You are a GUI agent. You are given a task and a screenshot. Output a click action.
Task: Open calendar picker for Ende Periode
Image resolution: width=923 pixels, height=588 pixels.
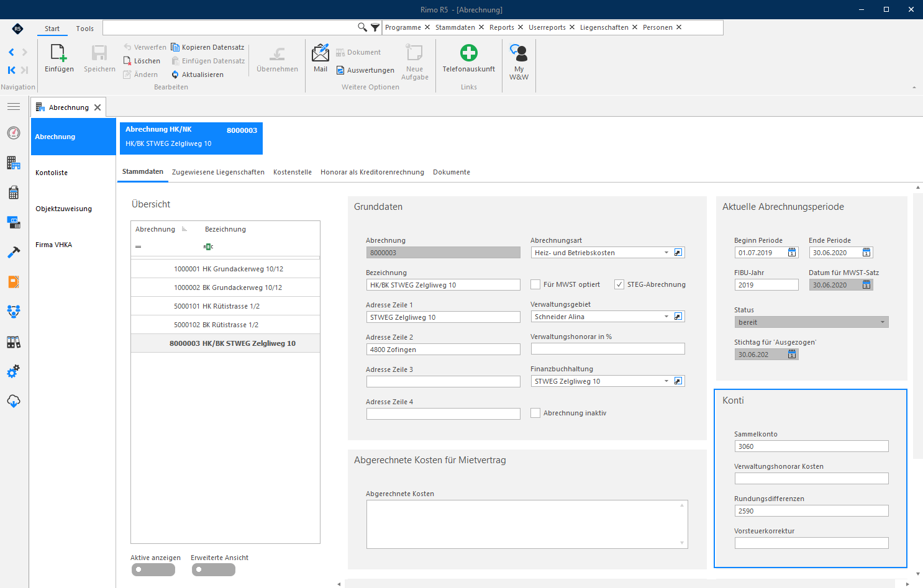click(866, 252)
